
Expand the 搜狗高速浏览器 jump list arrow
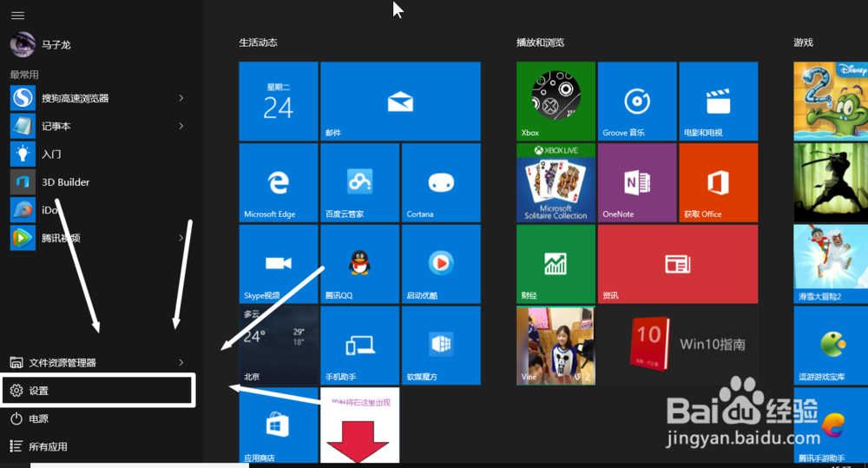(x=181, y=98)
